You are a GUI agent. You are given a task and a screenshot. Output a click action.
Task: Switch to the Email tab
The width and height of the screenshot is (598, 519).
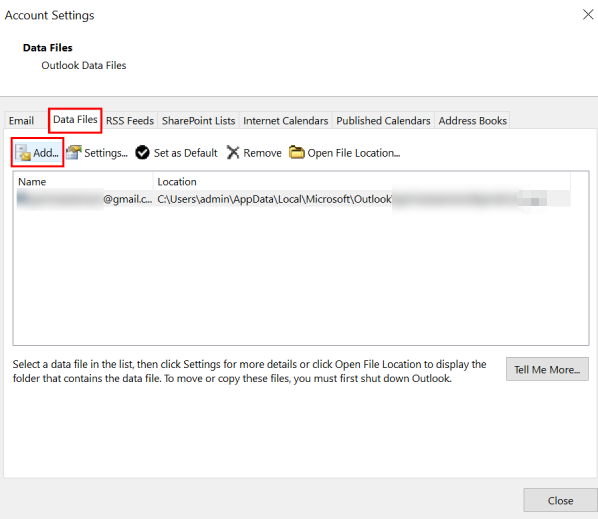[x=21, y=121]
